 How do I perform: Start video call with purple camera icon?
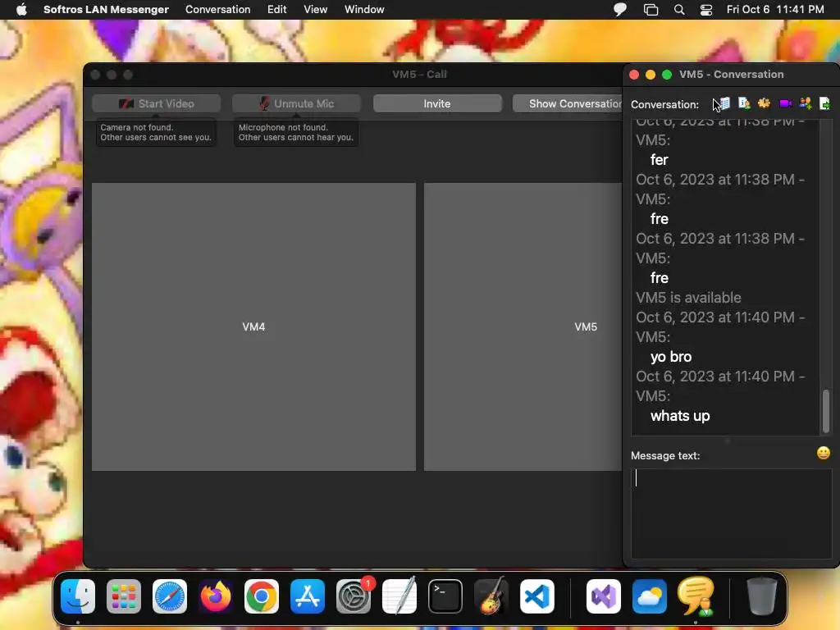pyautogui.click(x=785, y=103)
